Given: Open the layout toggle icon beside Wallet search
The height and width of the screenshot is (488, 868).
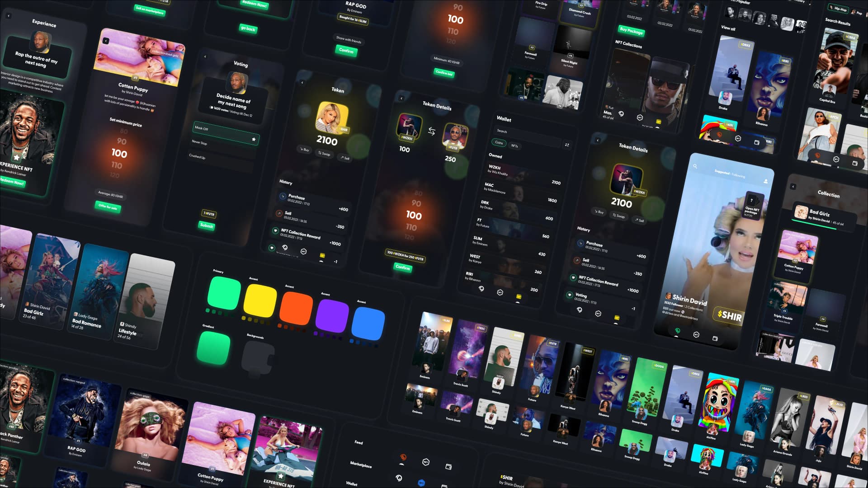Looking at the screenshot, I should [x=567, y=145].
